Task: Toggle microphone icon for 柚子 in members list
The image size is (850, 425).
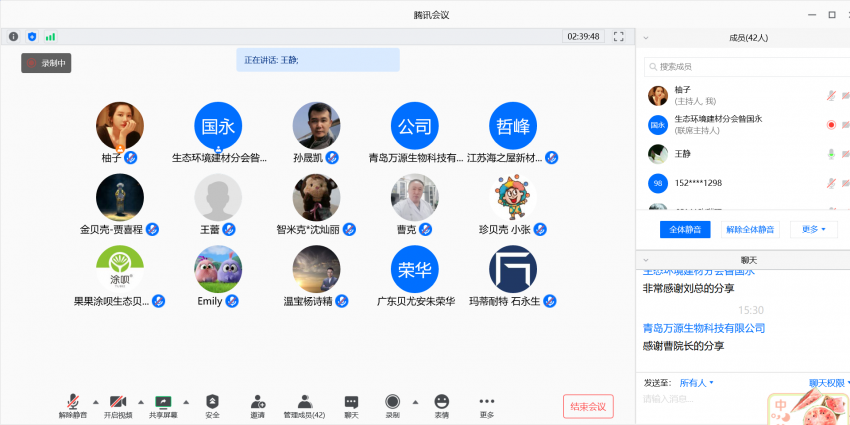Action: pyautogui.click(x=831, y=95)
